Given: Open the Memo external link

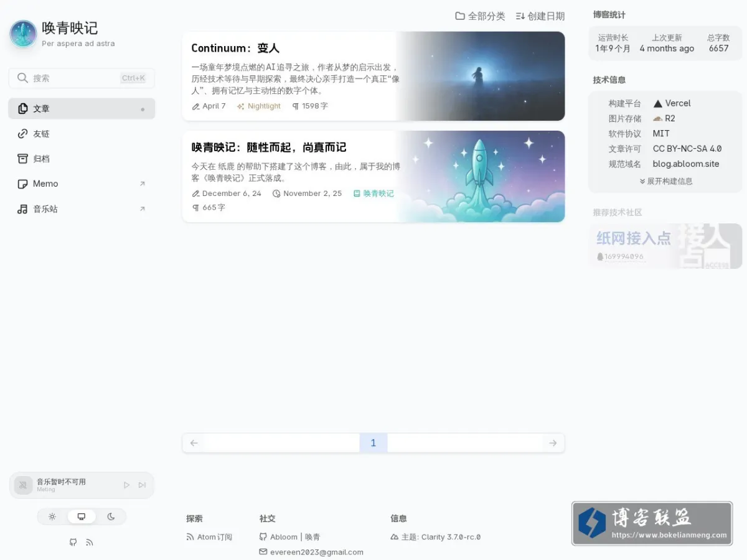Looking at the screenshot, I should pyautogui.click(x=82, y=184).
